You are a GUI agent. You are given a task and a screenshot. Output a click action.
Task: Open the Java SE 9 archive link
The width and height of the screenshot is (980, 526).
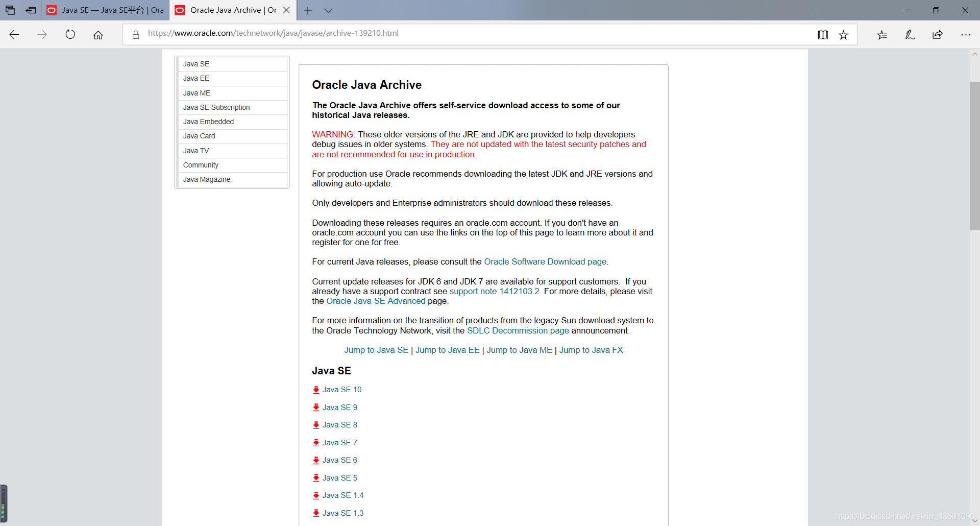pyautogui.click(x=340, y=408)
